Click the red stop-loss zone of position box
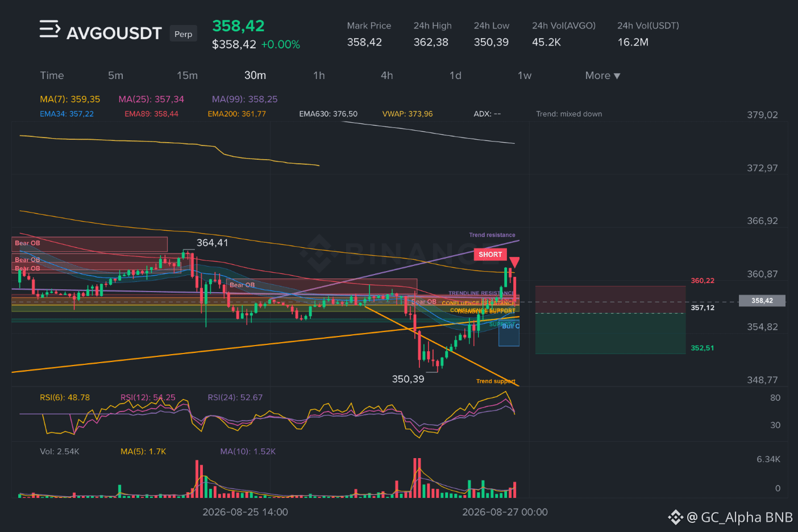Viewport: 798px width, 532px height. pyautogui.click(x=610, y=300)
